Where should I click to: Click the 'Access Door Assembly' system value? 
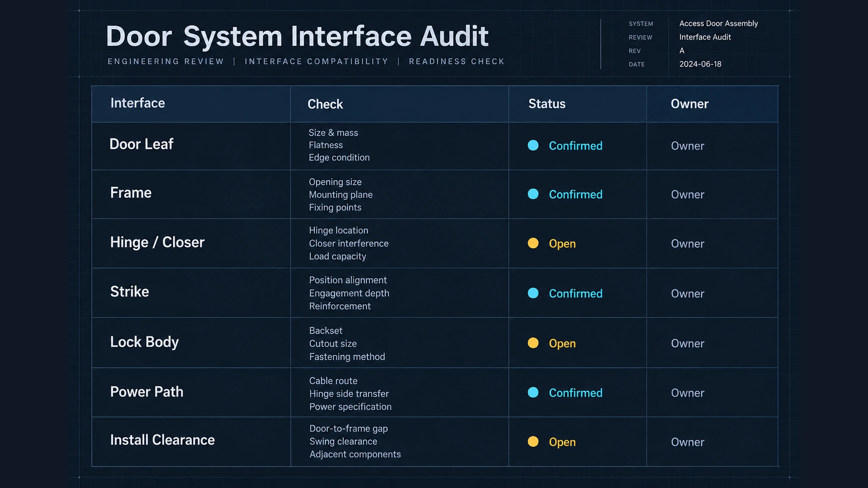tap(718, 24)
